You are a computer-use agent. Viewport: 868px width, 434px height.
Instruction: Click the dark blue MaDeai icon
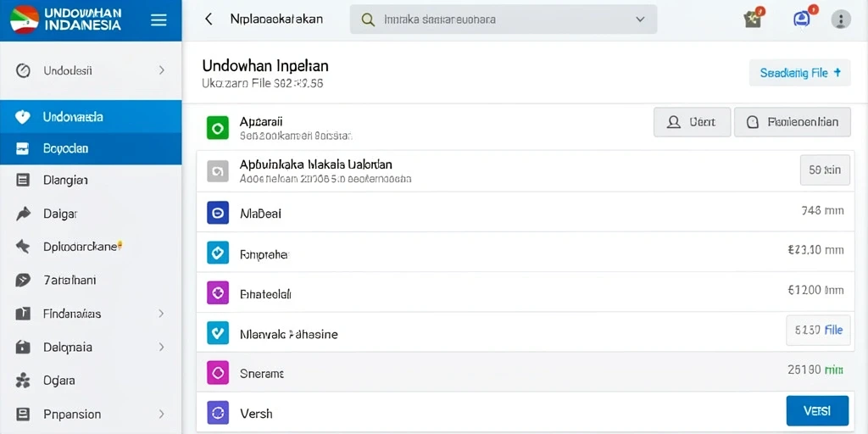218,213
